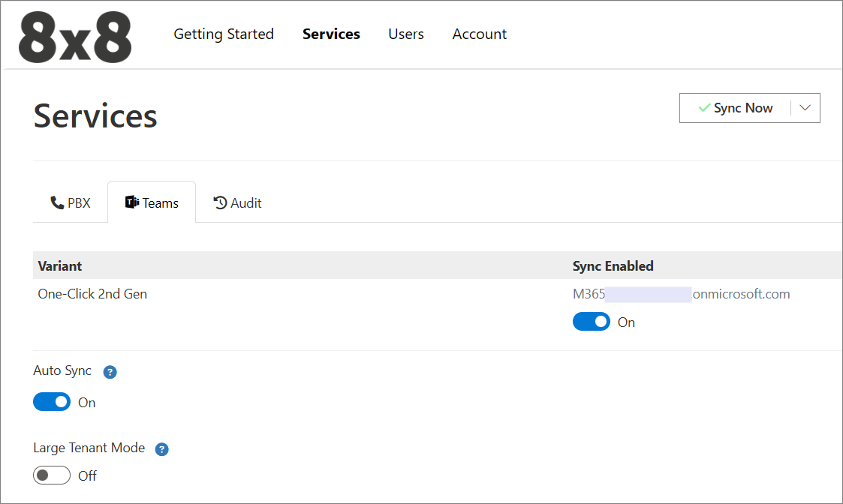This screenshot has height=504, width=843.
Task: Switch to the PBX tab
Action: point(71,202)
